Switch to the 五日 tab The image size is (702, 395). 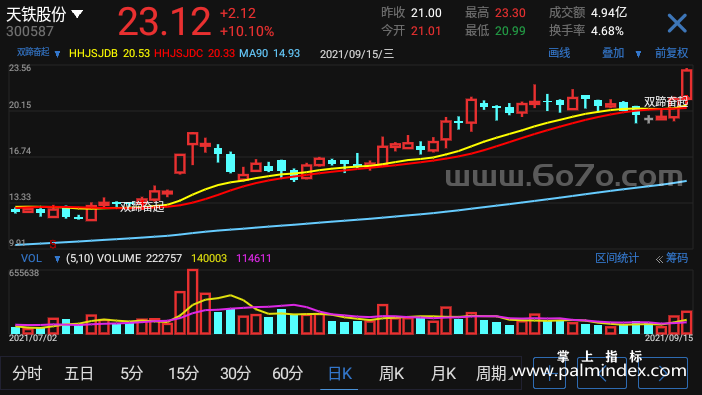[x=79, y=373]
